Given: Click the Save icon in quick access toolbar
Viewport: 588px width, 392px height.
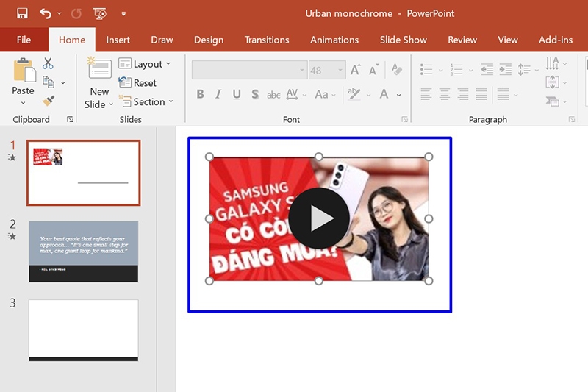Looking at the screenshot, I should tap(22, 13).
